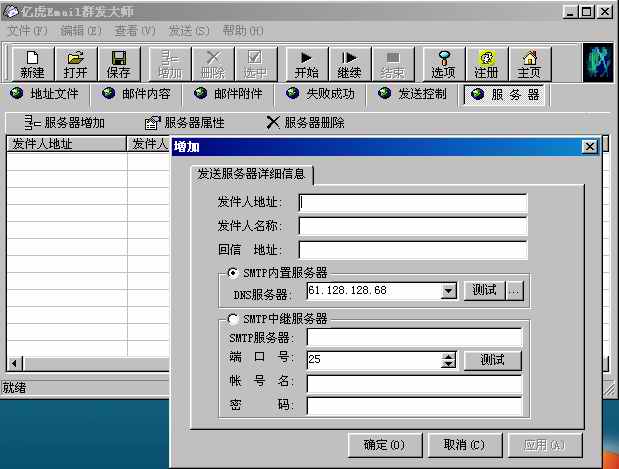Close the 增加 dialog with the X button
Image resolution: width=619 pixels, height=469 pixels.
(x=590, y=147)
